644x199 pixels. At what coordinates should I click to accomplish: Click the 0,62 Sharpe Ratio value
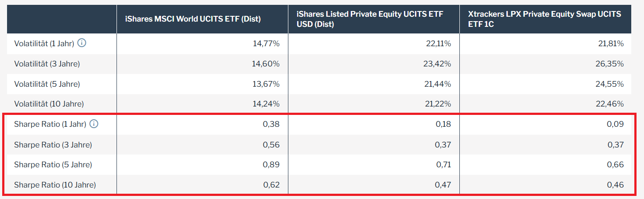[x=271, y=185]
